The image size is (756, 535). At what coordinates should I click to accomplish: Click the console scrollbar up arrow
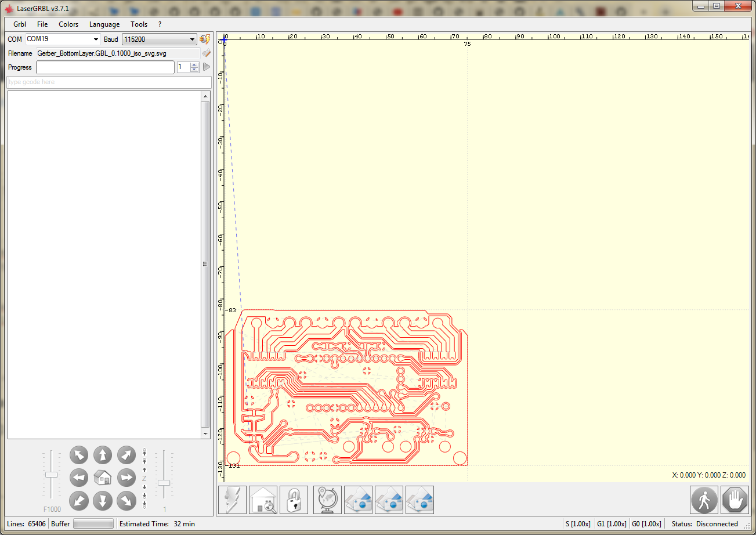(x=205, y=96)
